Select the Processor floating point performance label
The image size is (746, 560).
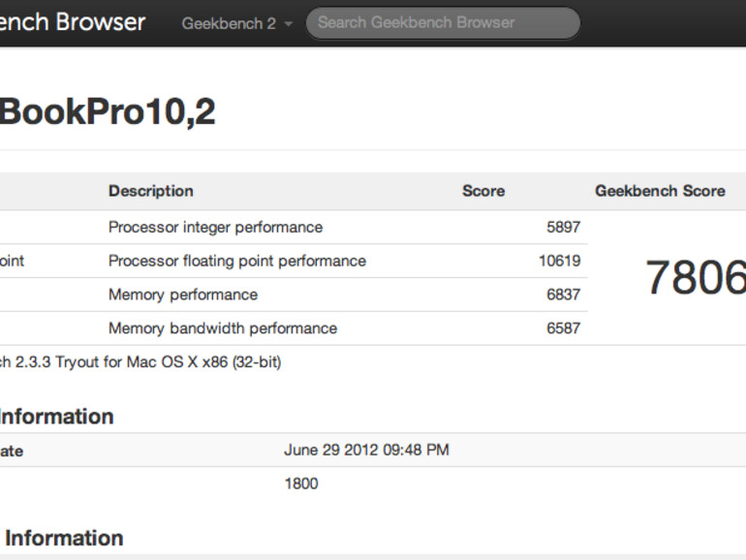(237, 261)
